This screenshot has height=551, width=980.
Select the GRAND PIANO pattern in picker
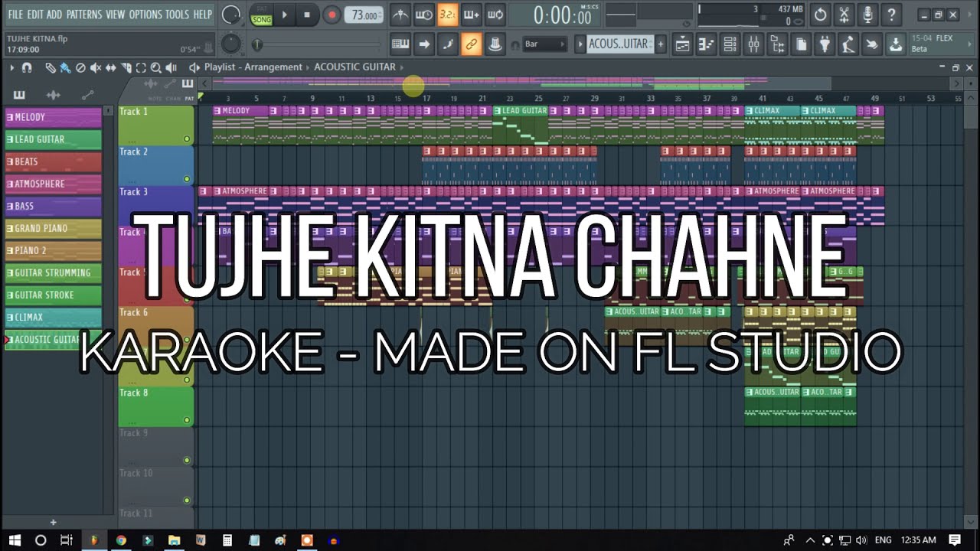click(x=53, y=229)
